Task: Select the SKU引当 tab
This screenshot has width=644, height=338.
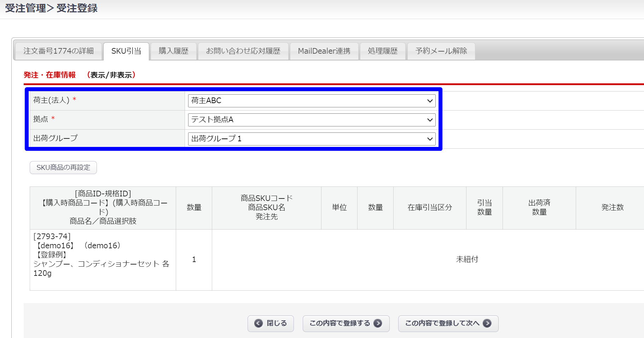Action: 126,51
